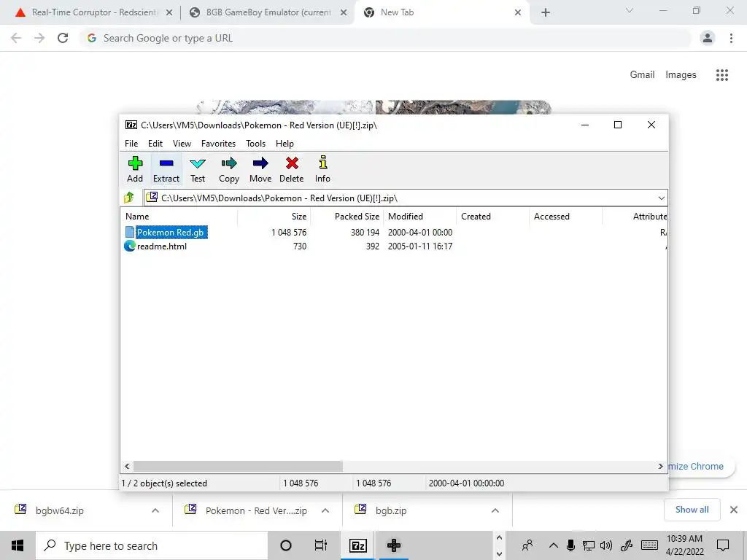Screen dimensions: 747x560
Task: Open the Pokemon - Red Ver zip download
Action: click(247, 510)
